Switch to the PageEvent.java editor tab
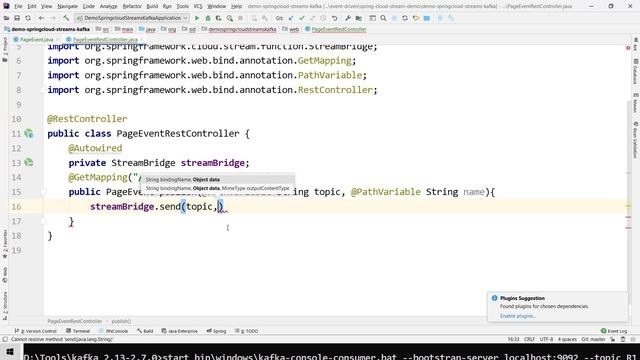Viewport: 640px width, 360px height. (36, 40)
